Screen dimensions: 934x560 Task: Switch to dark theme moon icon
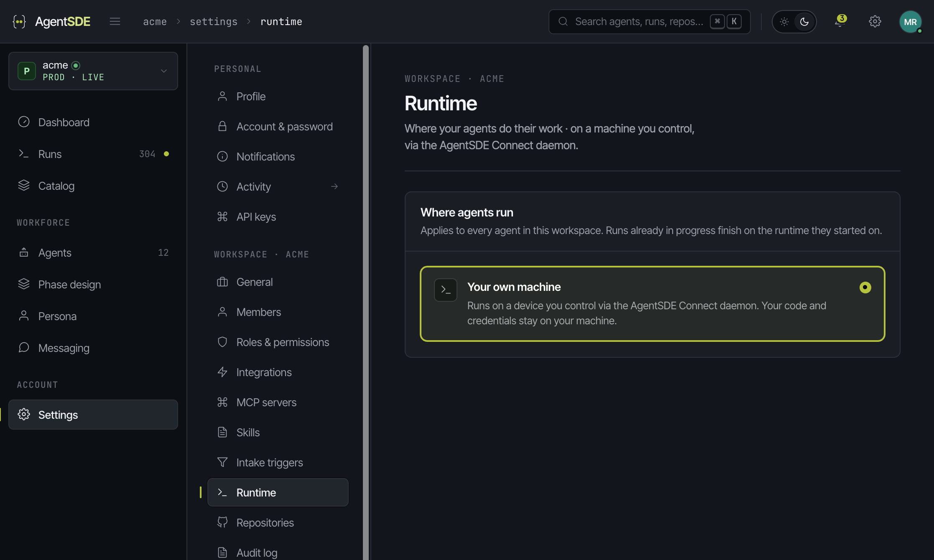pos(804,22)
